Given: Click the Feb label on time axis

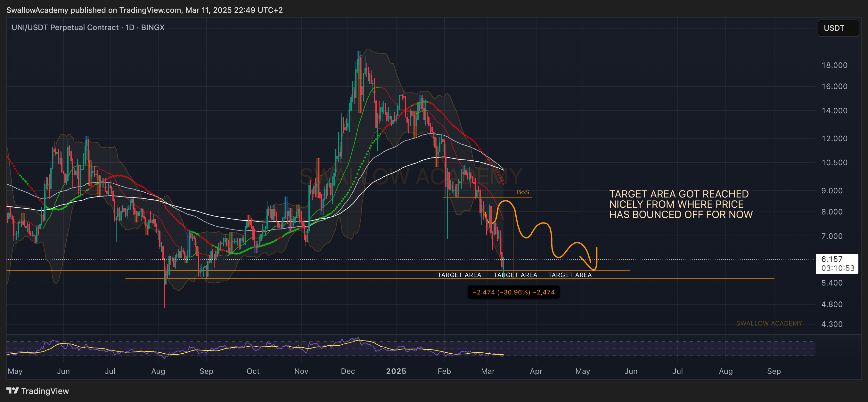Looking at the screenshot, I should [x=444, y=371].
